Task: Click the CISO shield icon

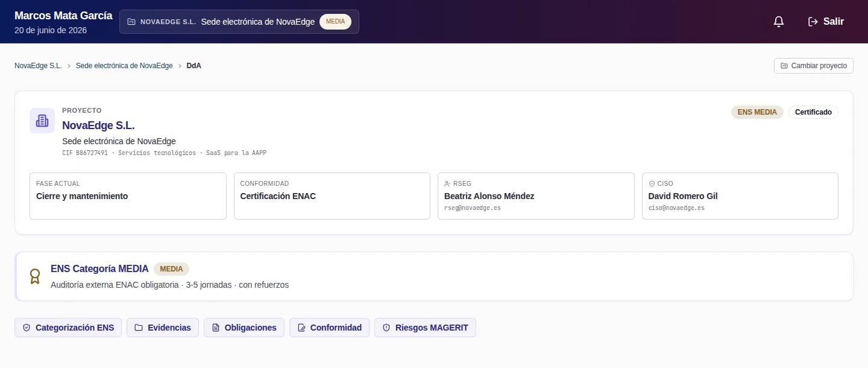Action: (652, 183)
